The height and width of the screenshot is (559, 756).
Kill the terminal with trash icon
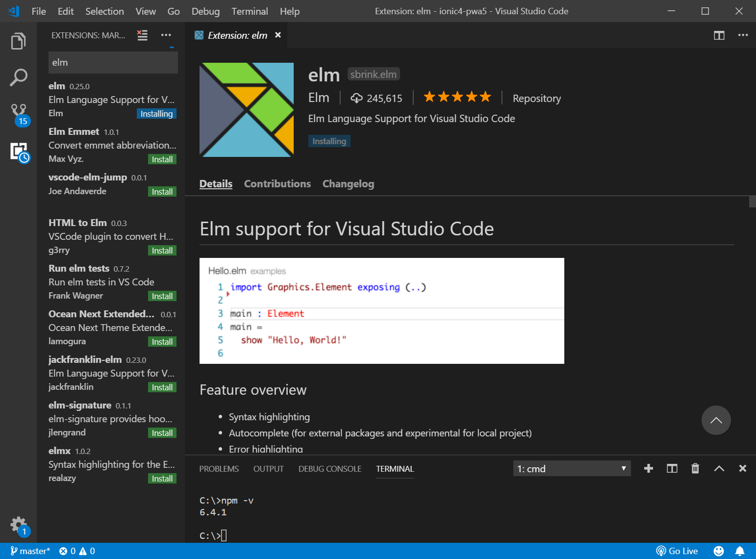(695, 468)
